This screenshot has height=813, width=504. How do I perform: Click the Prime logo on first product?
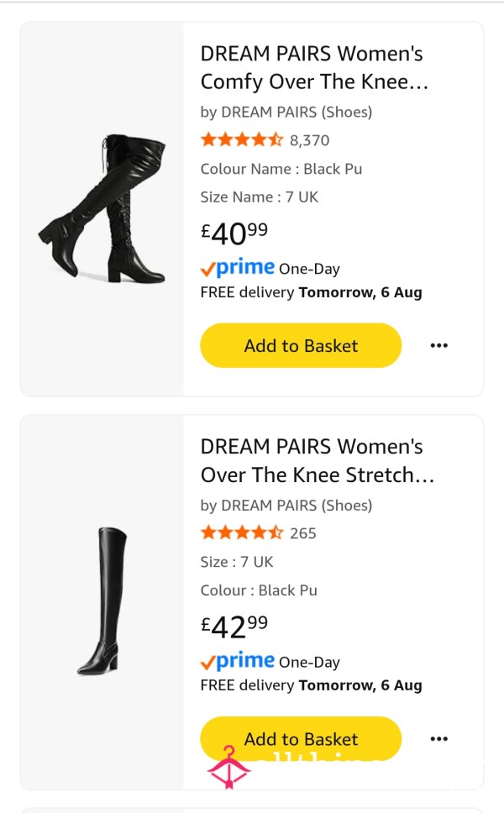(x=238, y=268)
